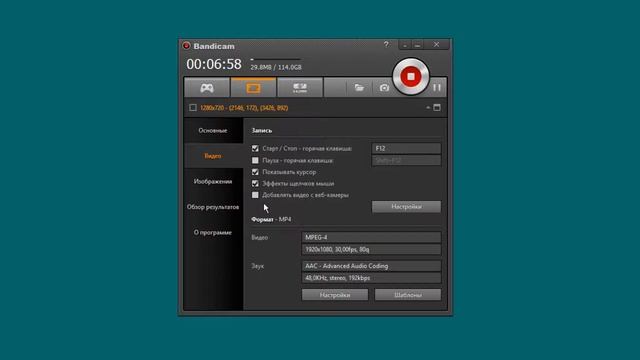Click the Shift+F12 pause hotkey field
The image size is (640, 360).
406,160
